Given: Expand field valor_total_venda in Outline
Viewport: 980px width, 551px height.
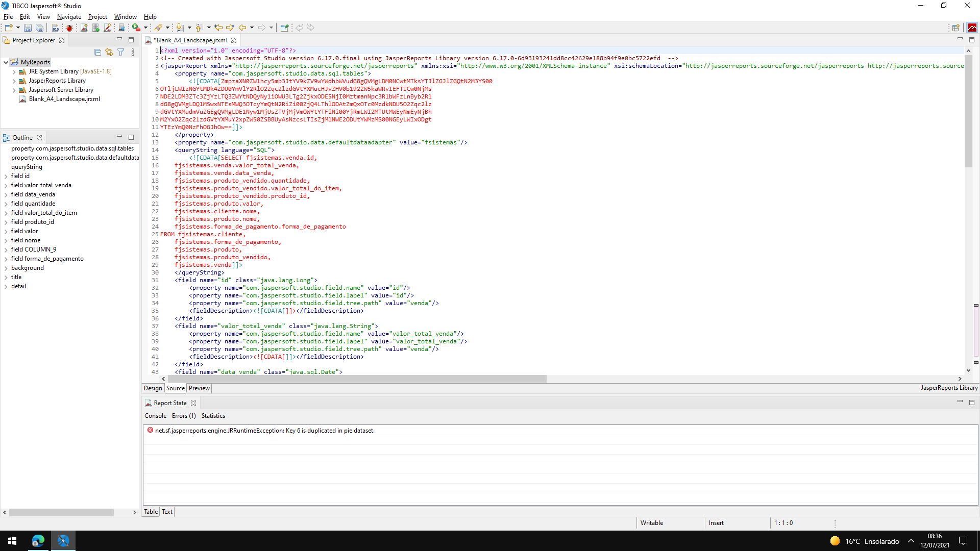Looking at the screenshot, I should coord(6,185).
